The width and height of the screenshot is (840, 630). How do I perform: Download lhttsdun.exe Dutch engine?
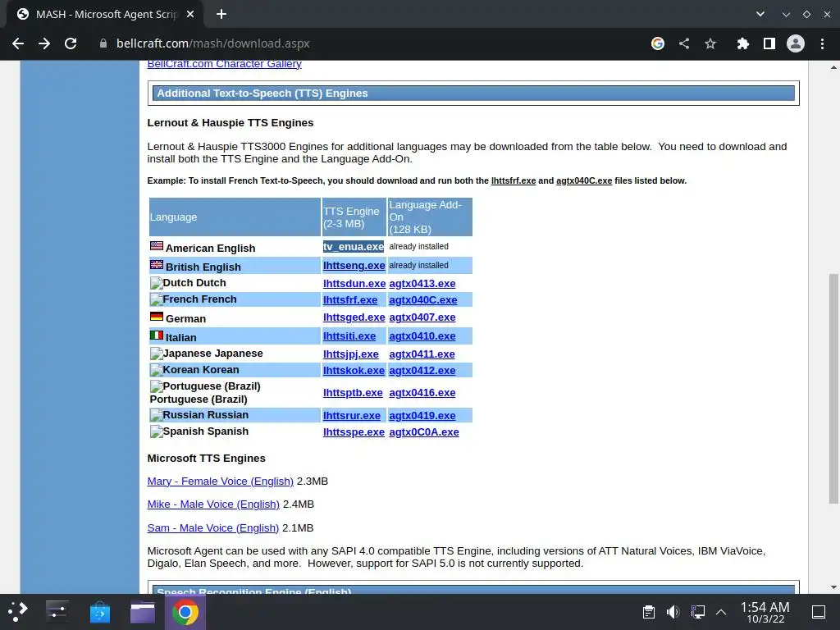click(354, 284)
